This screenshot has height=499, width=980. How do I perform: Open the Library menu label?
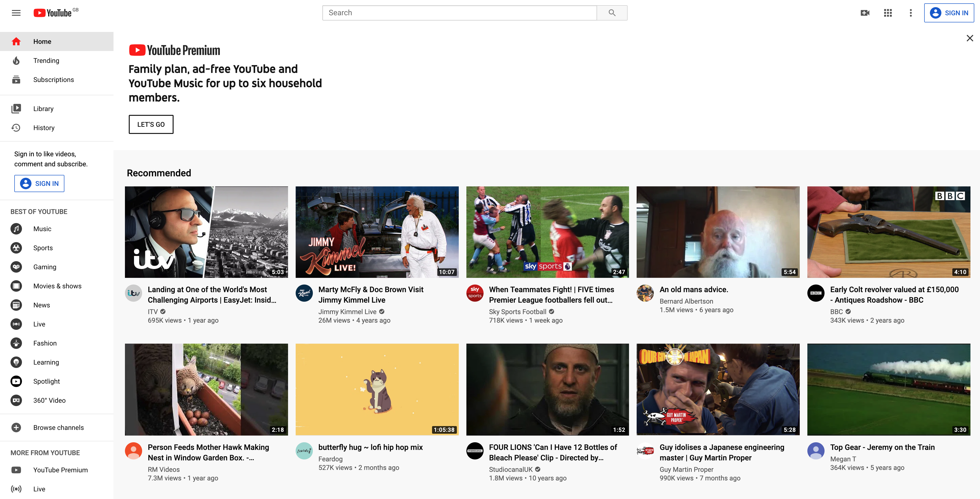pyautogui.click(x=43, y=109)
